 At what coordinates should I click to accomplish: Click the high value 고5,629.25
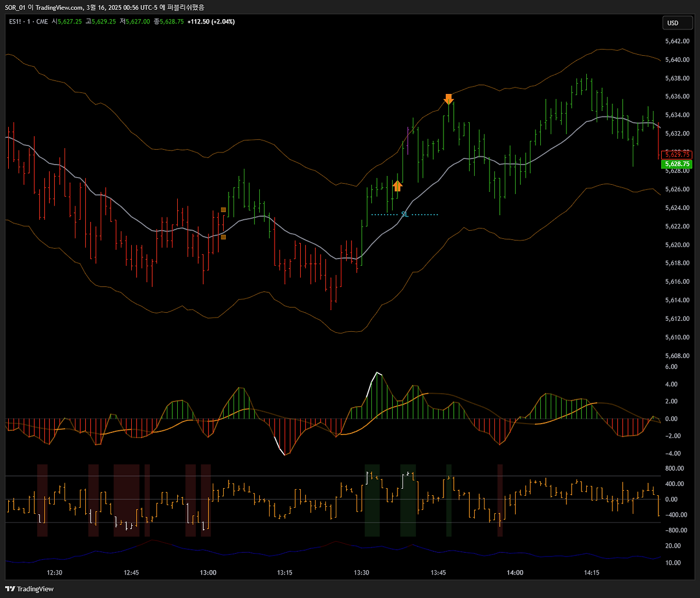click(101, 22)
